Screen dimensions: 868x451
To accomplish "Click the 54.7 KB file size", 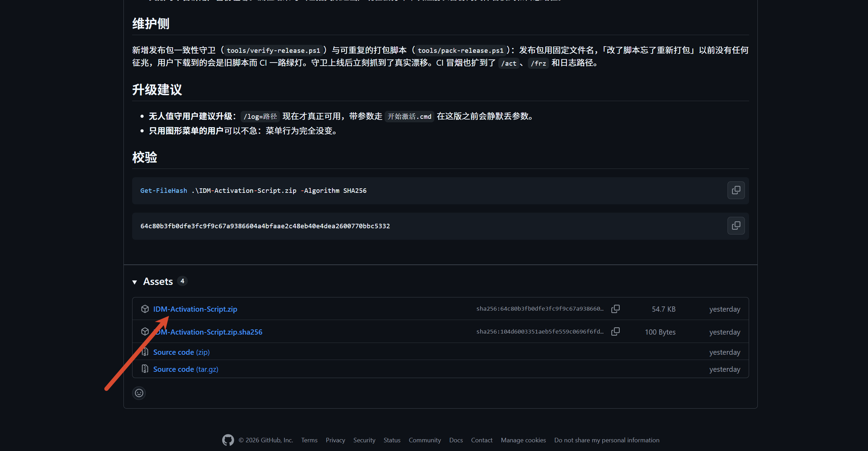I will (x=663, y=309).
